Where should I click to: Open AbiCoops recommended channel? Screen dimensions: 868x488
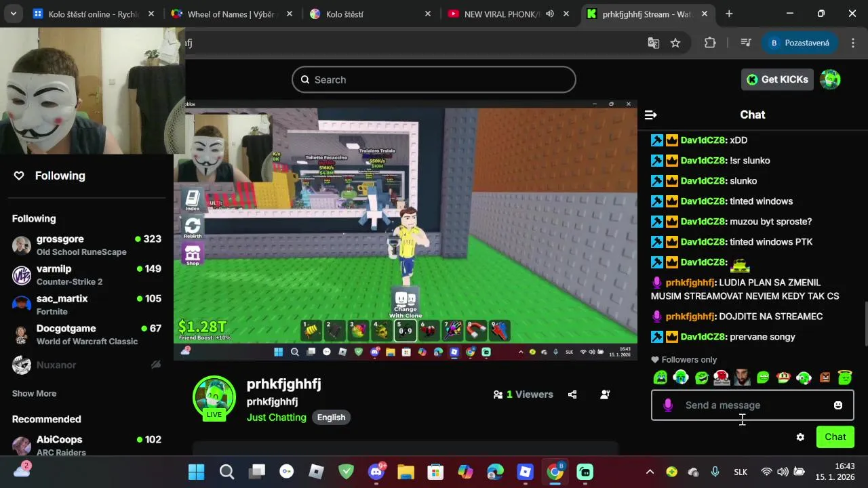(87, 445)
